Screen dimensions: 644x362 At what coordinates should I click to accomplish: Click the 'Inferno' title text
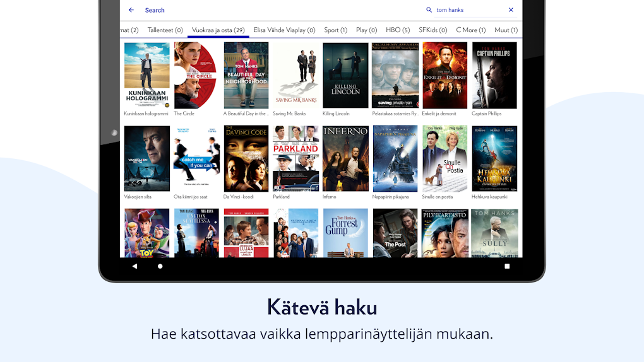[x=330, y=197]
